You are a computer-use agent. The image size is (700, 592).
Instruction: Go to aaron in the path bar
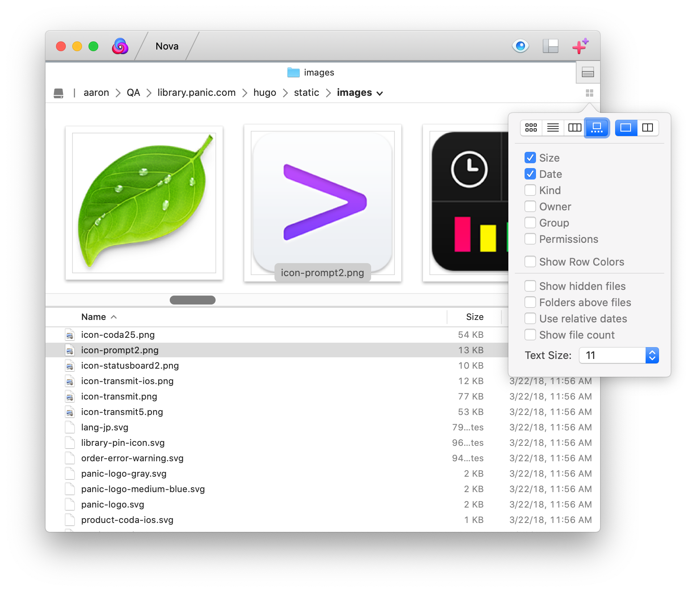click(x=96, y=93)
